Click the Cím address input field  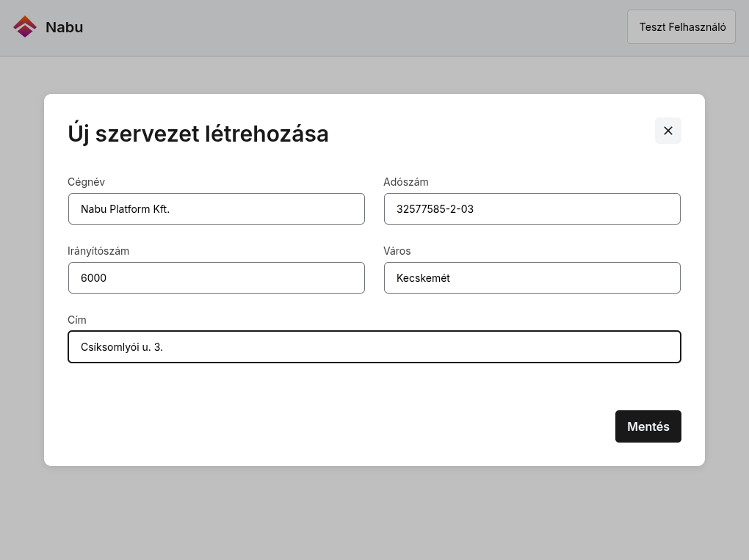click(374, 347)
